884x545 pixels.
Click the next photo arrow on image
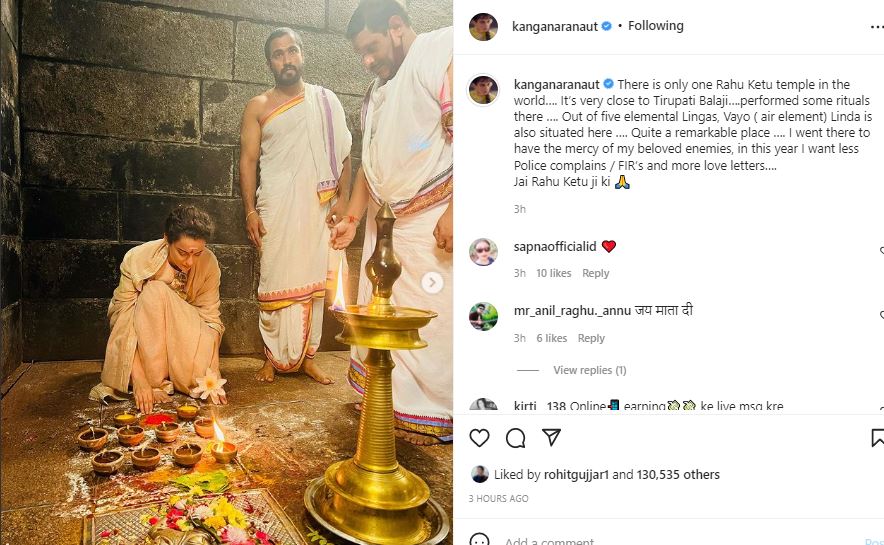(x=432, y=283)
